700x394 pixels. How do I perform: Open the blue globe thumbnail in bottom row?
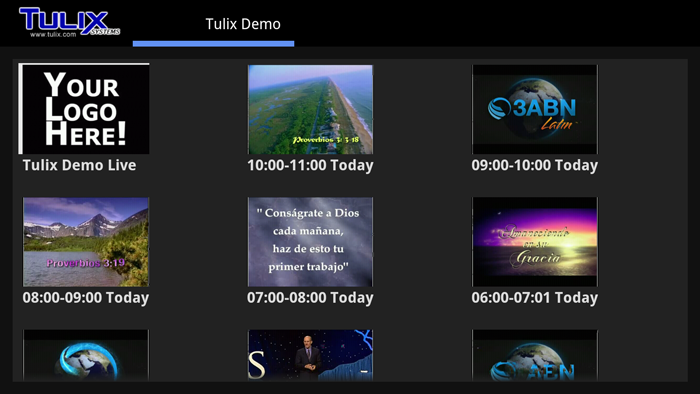tap(86, 355)
